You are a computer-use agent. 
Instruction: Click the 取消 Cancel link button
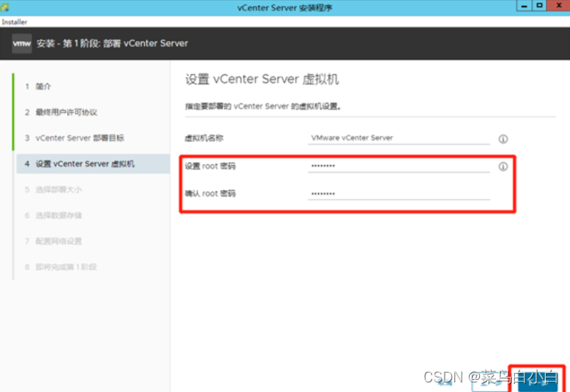click(x=445, y=382)
